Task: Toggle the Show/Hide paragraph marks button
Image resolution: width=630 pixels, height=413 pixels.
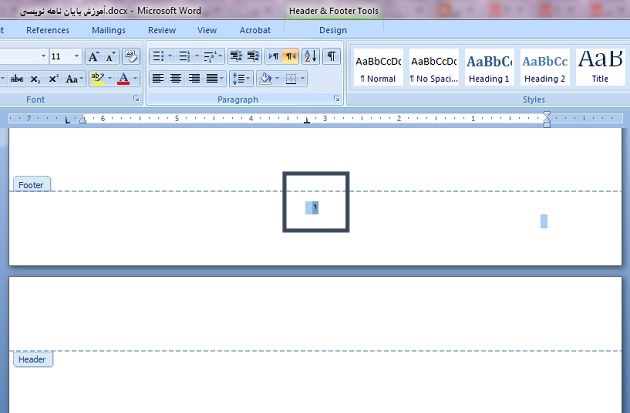Action: point(330,57)
